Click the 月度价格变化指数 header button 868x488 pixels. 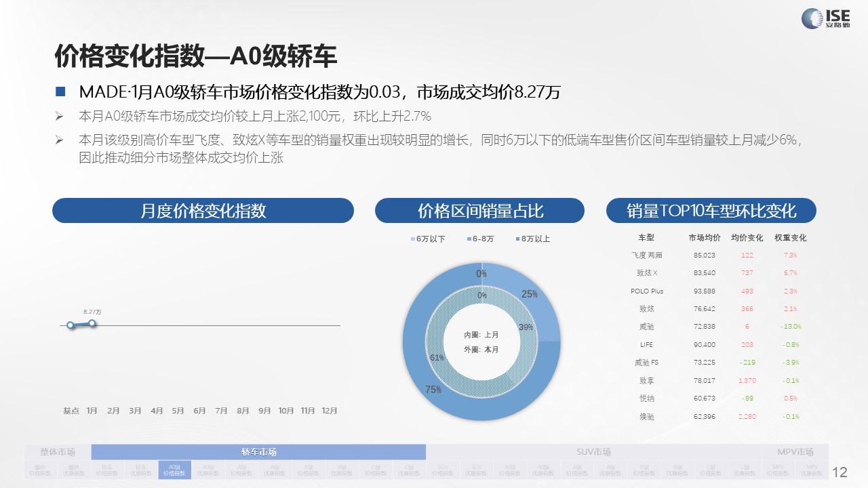click(x=203, y=211)
